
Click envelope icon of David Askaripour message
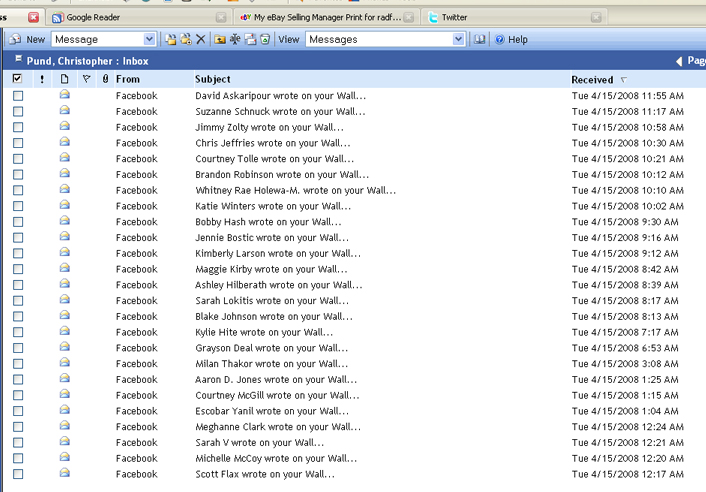click(x=65, y=95)
